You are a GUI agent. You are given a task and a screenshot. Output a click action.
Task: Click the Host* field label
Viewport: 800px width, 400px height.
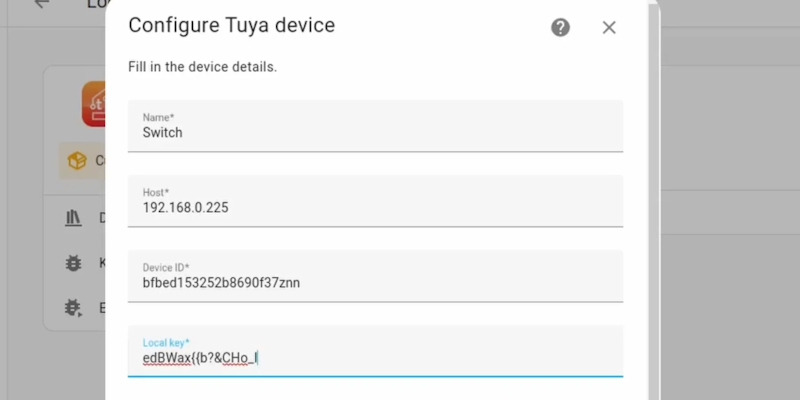click(156, 192)
